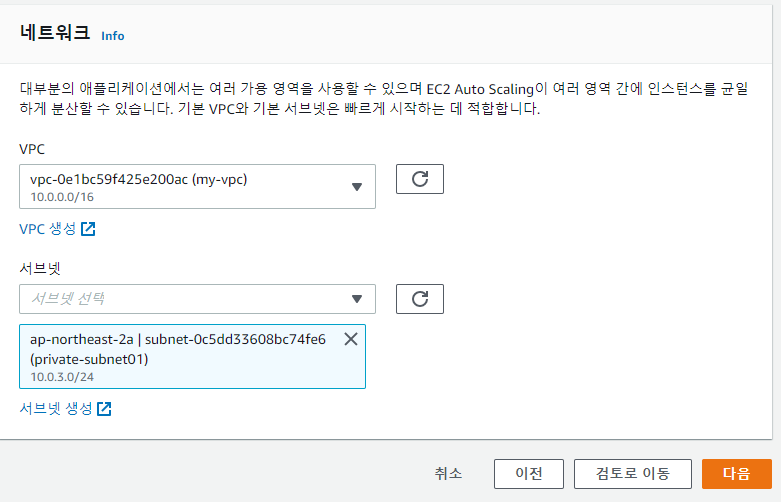
Task: Open the network Info link
Action: [x=113, y=36]
